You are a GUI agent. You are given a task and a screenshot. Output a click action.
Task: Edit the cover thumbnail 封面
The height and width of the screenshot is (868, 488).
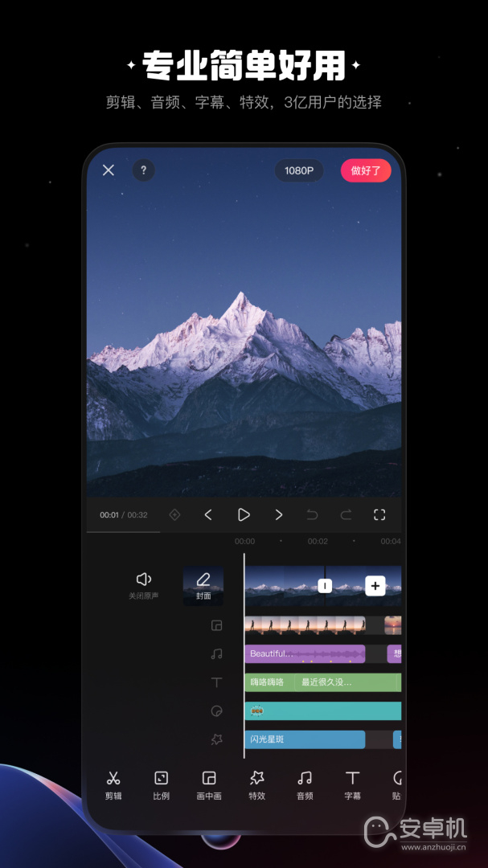pos(203,586)
